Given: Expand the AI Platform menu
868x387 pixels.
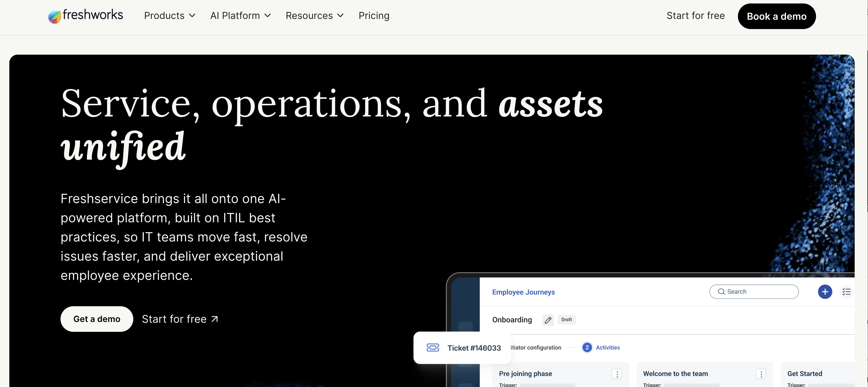Looking at the screenshot, I should 240,15.
